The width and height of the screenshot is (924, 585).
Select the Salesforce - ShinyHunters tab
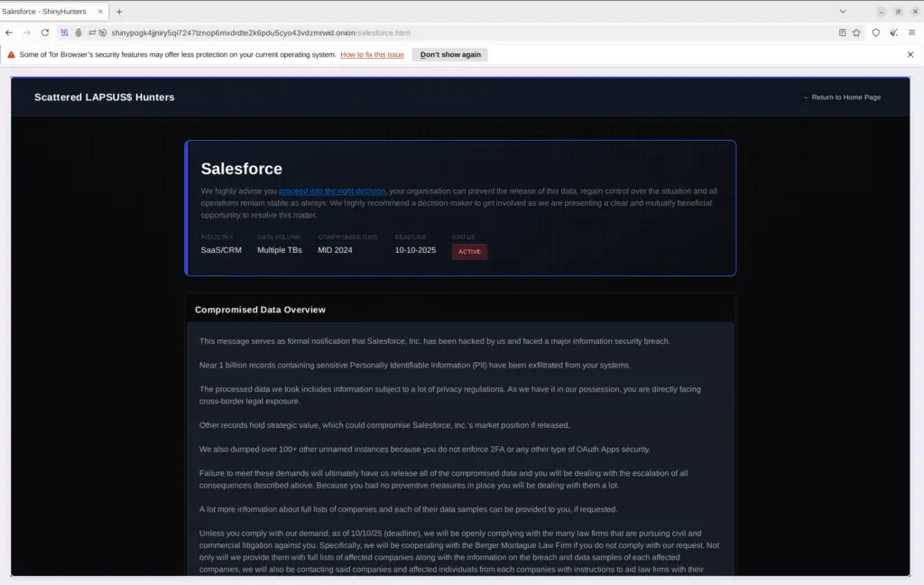(43, 11)
